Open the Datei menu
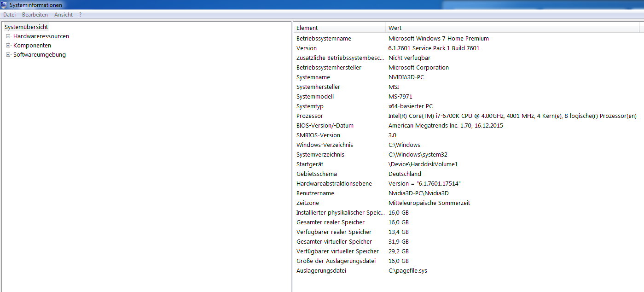Viewport: 644px width, 292px height. [x=10, y=15]
